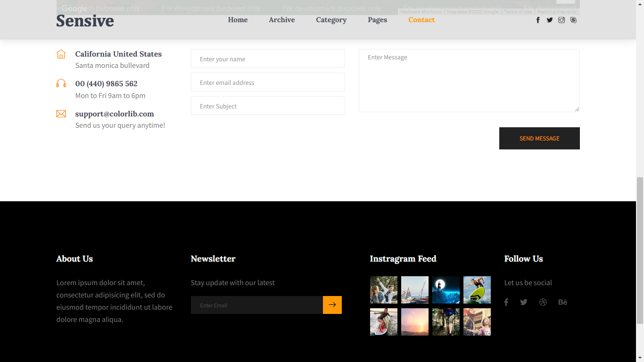Click the 'Follow Us' footer heading
The width and height of the screenshot is (644, 362).
(523, 259)
